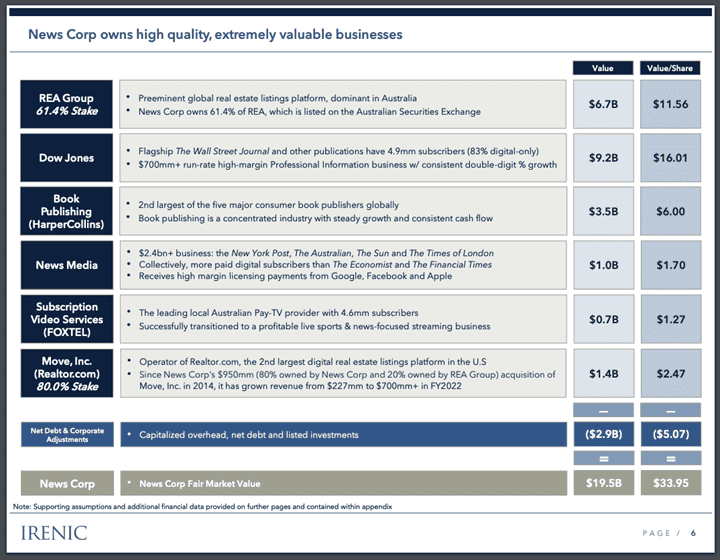
Task: Click the equals sign box under Value column
Action: [604, 458]
